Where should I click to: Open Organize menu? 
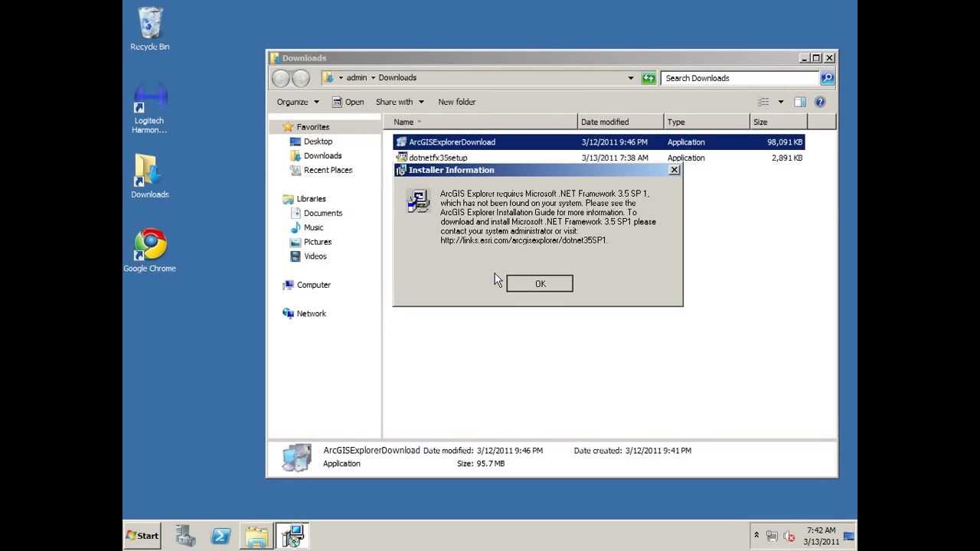[x=298, y=102]
